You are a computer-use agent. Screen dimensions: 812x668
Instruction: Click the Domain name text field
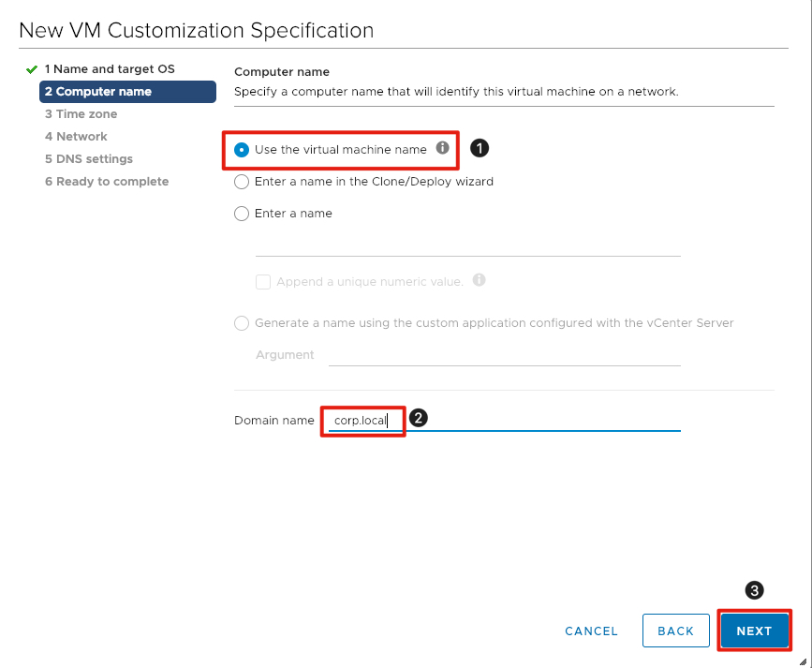click(543, 421)
